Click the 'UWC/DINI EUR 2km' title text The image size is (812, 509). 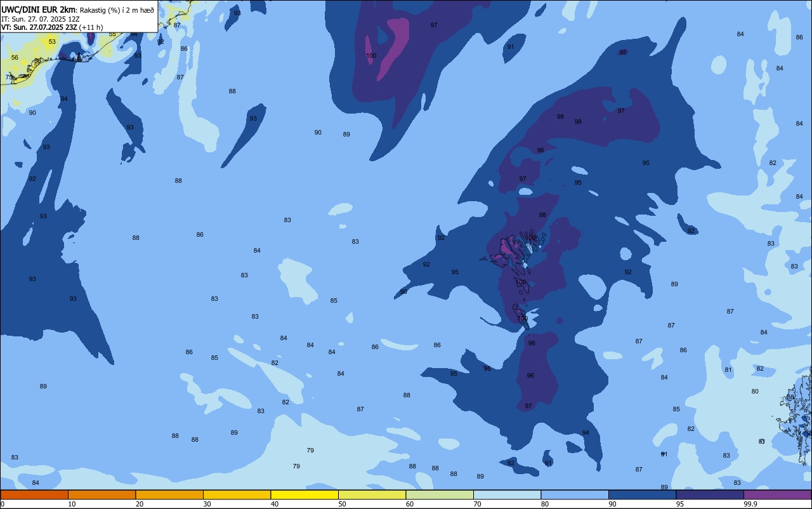[x=38, y=10]
